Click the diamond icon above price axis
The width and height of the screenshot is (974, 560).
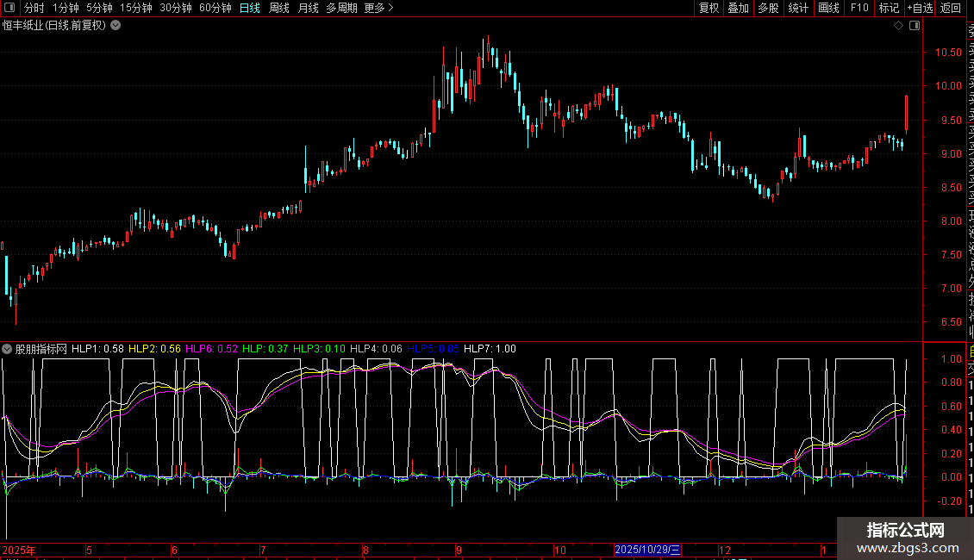click(x=898, y=26)
